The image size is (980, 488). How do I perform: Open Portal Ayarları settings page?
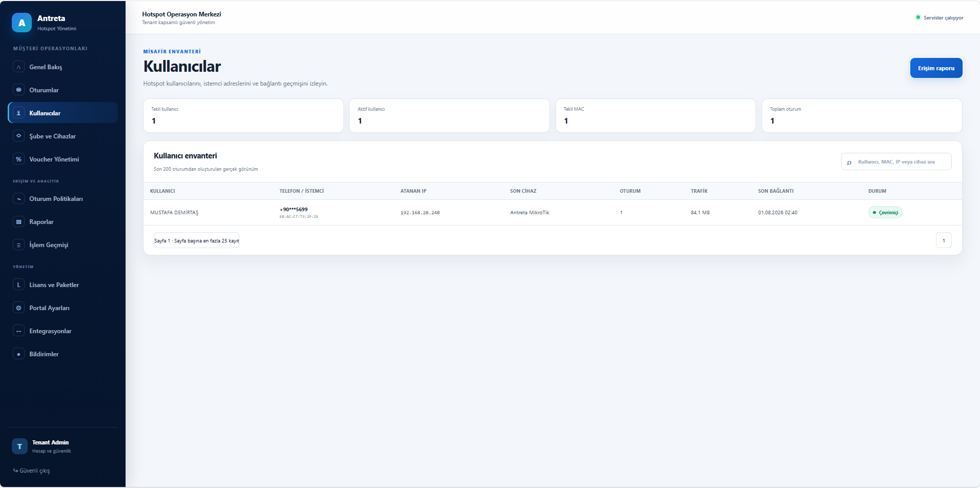coord(63,308)
